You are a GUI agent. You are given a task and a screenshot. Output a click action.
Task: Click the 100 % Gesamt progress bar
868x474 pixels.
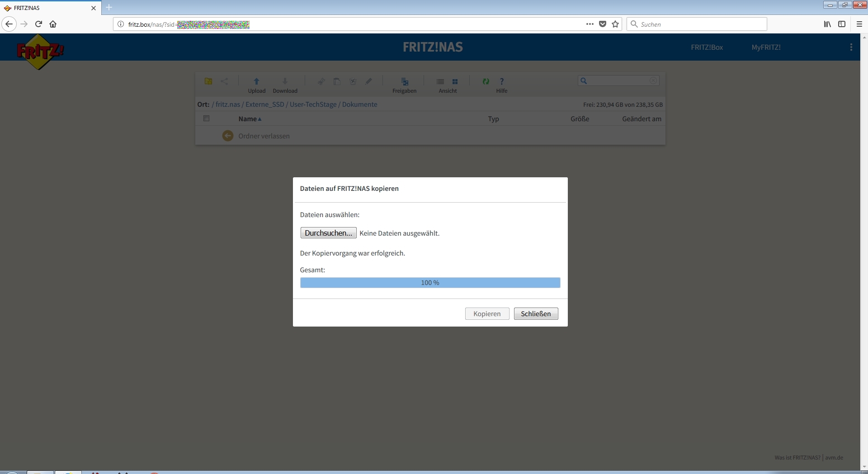click(430, 283)
